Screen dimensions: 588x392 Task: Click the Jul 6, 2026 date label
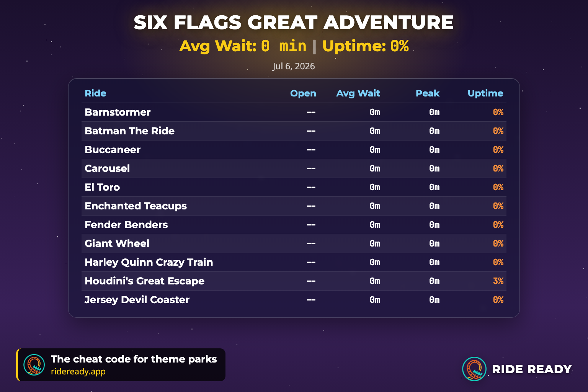[x=294, y=66]
